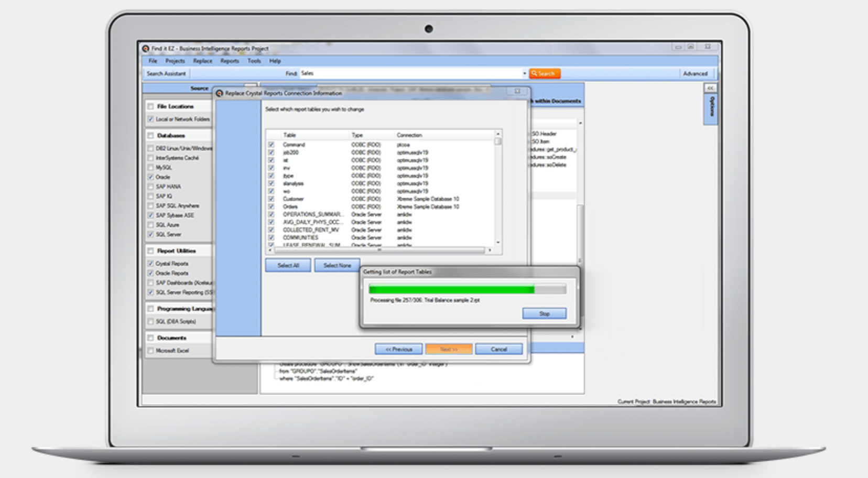Maximize the Find it EZ window

[x=691, y=47]
